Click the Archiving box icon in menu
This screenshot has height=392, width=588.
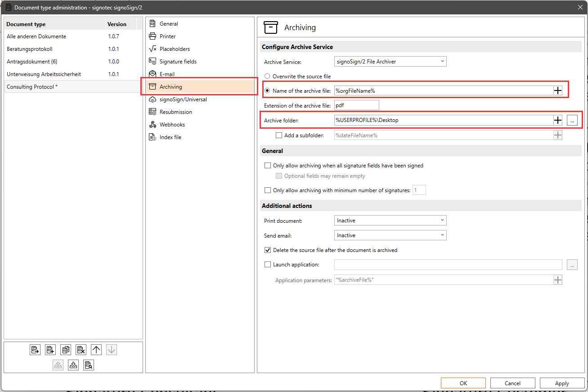click(153, 87)
